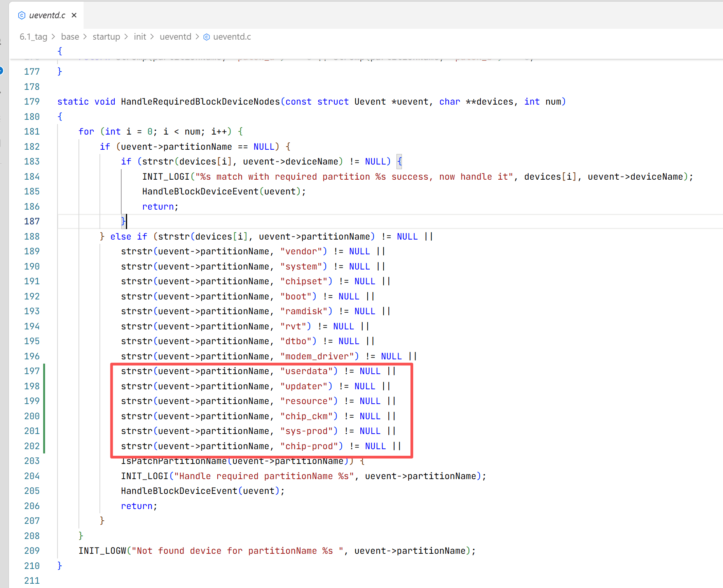
Task: Click the "userdata" string literal
Action: pos(307,371)
